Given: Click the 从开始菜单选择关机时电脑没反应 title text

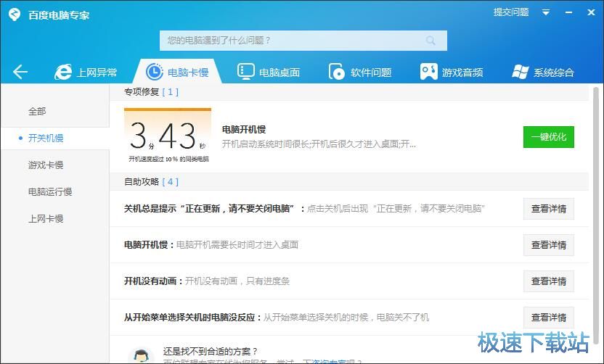Looking at the screenshot, I should (x=192, y=318).
